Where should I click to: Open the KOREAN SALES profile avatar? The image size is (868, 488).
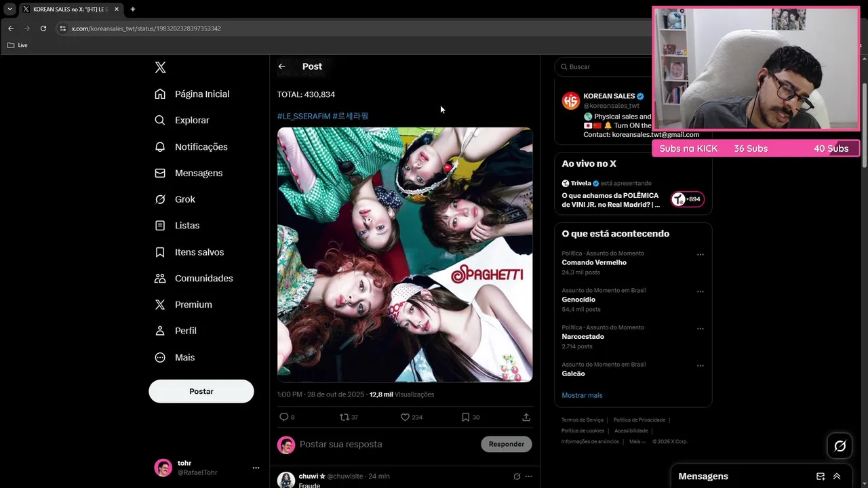[x=571, y=100]
